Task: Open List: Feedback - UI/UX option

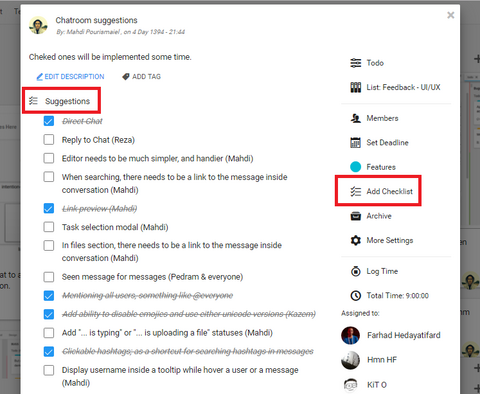Action: 403,87
